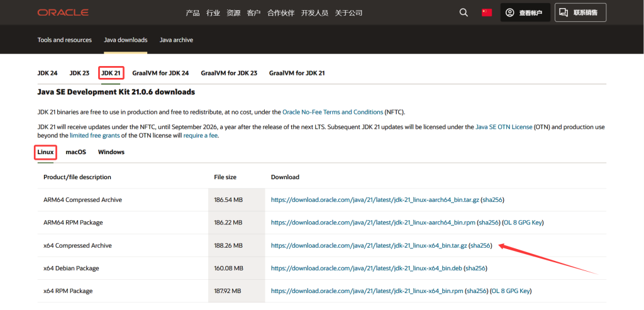Switch to the Java archive tab
The height and width of the screenshot is (310, 644).
[176, 40]
